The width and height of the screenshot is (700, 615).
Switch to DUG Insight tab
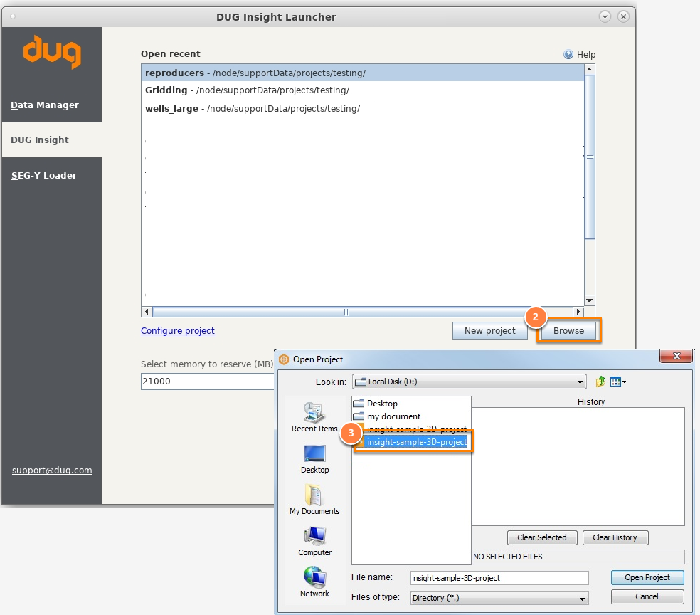click(x=52, y=140)
